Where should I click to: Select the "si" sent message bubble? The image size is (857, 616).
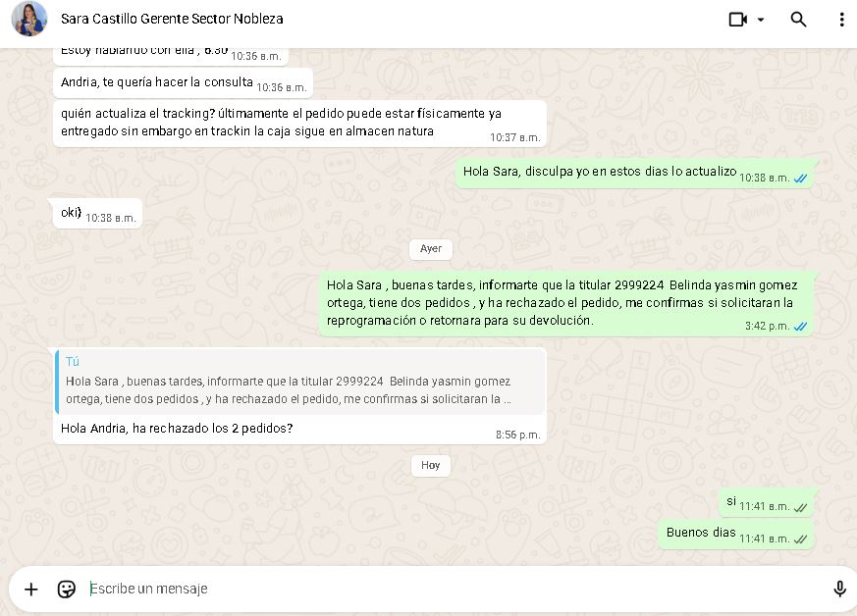pyautogui.click(x=731, y=501)
